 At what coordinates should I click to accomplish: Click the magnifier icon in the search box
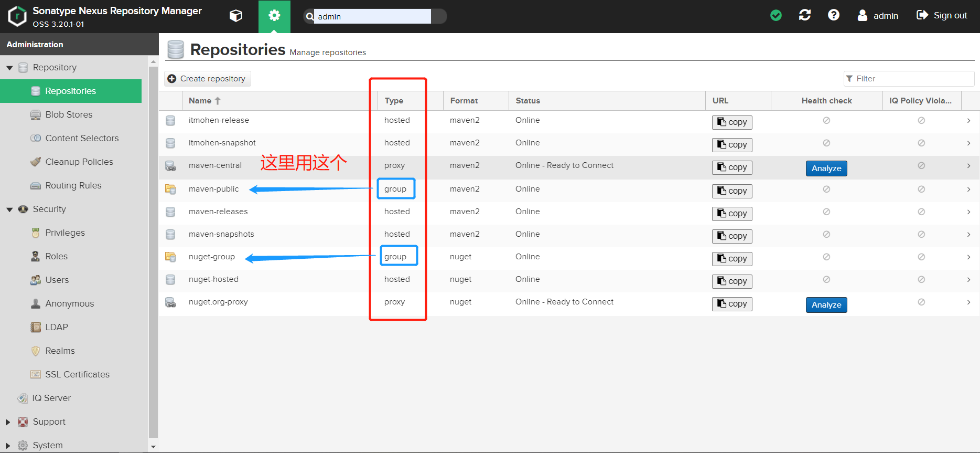pos(310,16)
